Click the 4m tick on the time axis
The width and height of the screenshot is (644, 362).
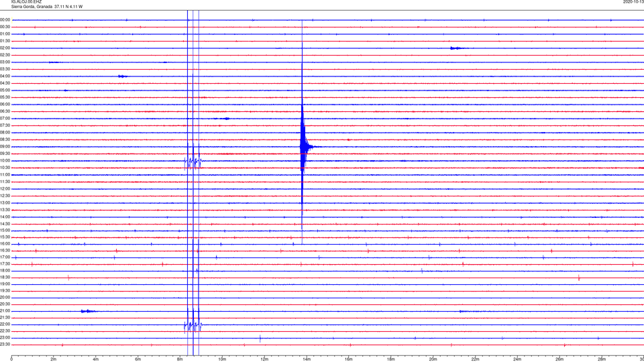pyautogui.click(x=96, y=359)
